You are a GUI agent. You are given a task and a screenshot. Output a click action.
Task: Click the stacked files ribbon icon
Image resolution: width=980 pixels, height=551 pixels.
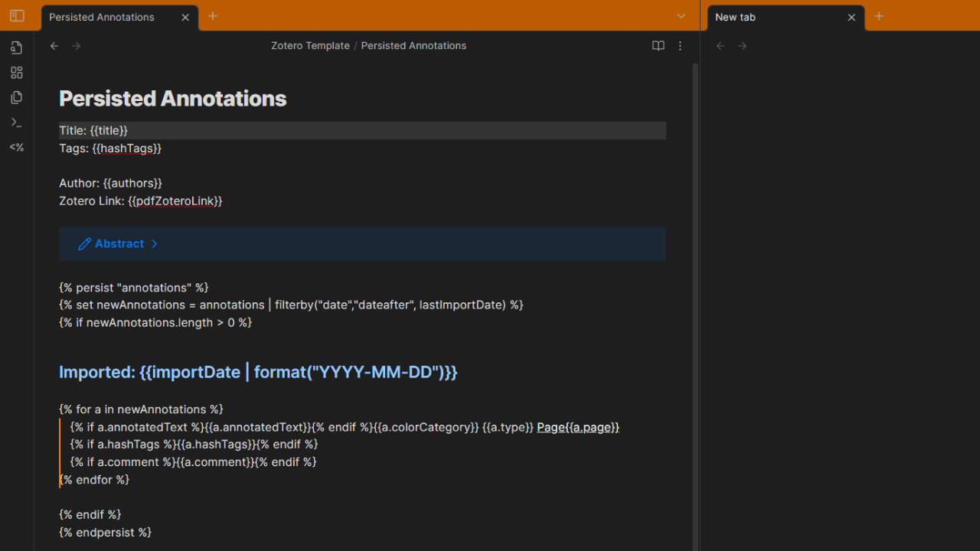[17, 97]
